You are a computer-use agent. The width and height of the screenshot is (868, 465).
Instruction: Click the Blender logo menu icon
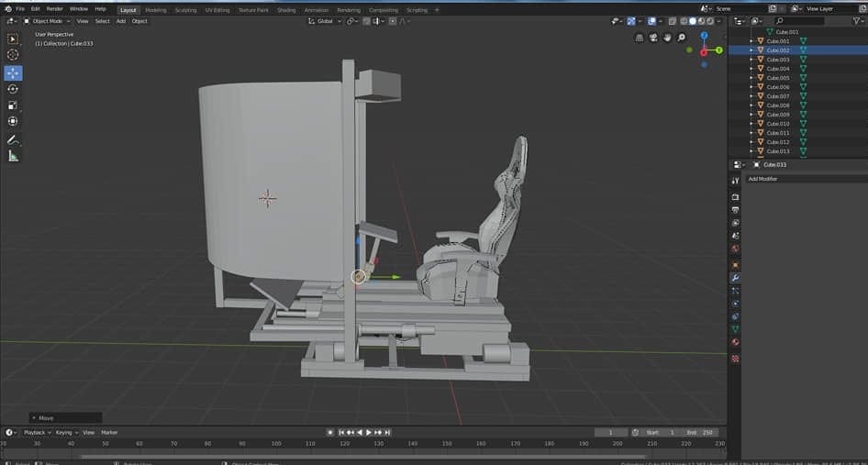[x=7, y=9]
